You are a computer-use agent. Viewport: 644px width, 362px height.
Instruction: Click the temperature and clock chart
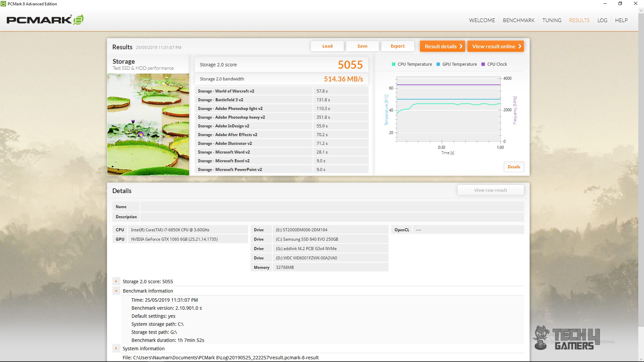(x=448, y=109)
